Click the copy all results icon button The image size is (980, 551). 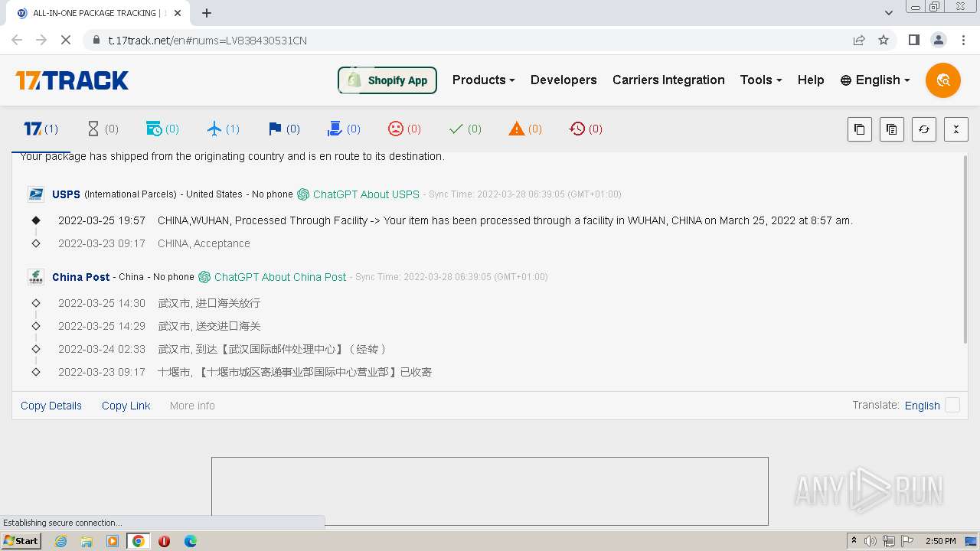[x=892, y=129]
